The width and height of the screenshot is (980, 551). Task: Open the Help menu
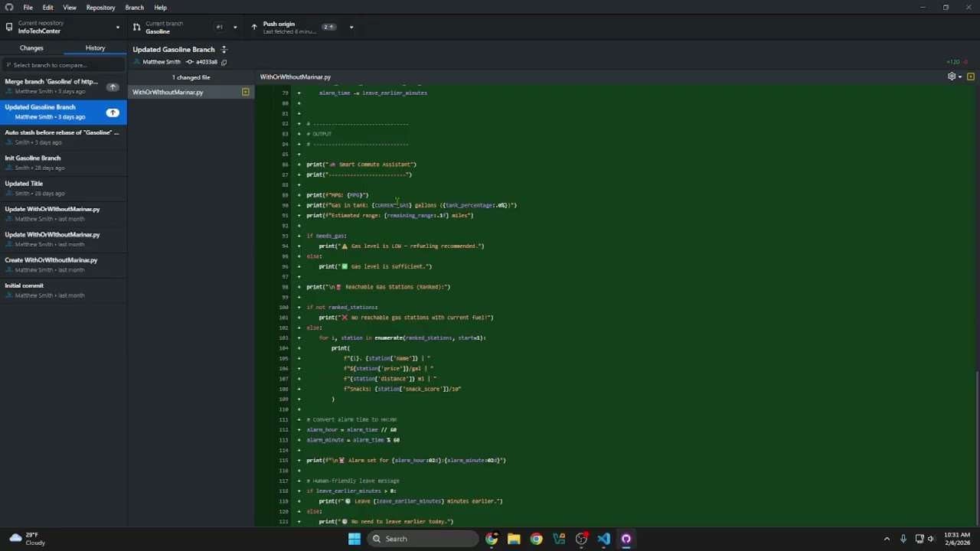click(160, 8)
